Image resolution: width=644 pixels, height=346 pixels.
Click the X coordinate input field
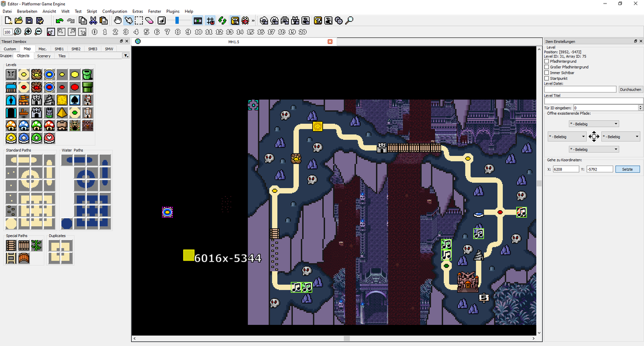point(566,169)
